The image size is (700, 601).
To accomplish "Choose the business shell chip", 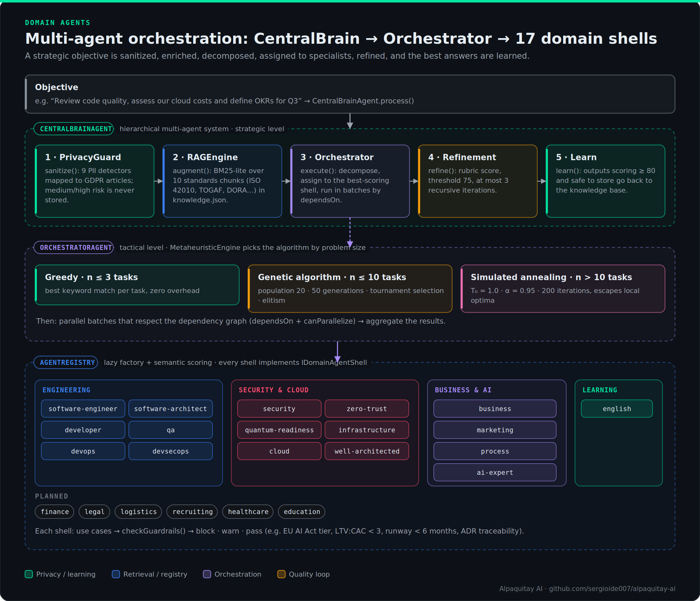I will [495, 409].
